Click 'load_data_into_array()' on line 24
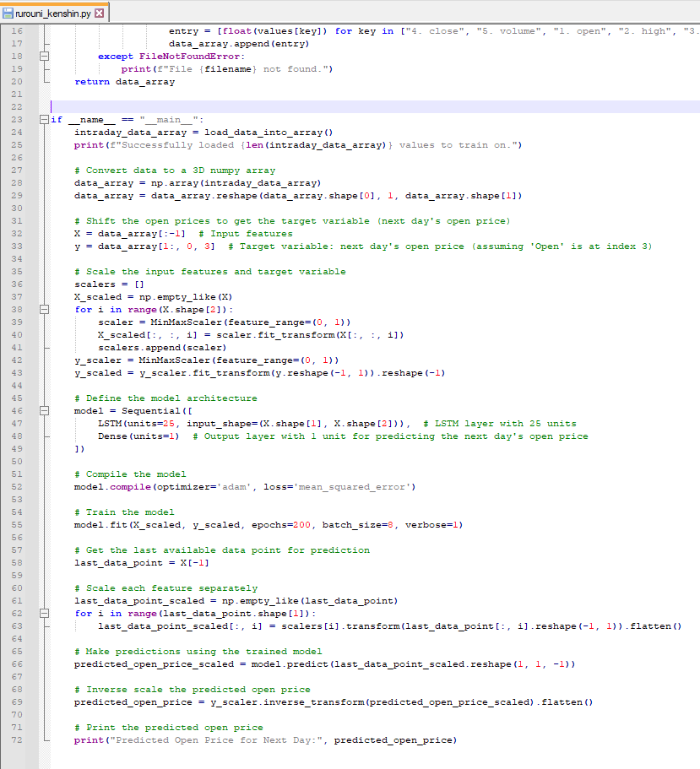The image size is (700, 769). (x=269, y=133)
